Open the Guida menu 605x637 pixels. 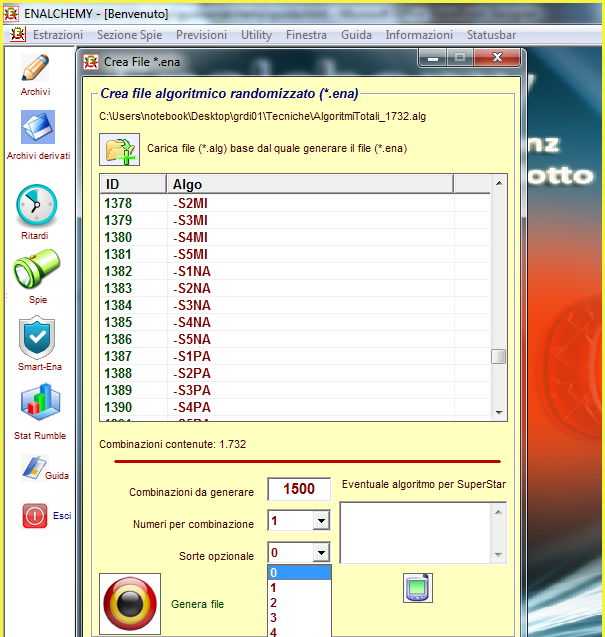pos(356,35)
